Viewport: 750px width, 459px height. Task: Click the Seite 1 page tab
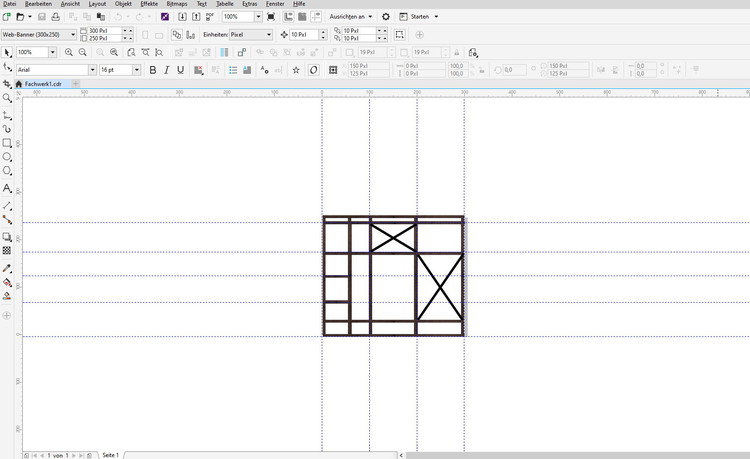pos(110,455)
